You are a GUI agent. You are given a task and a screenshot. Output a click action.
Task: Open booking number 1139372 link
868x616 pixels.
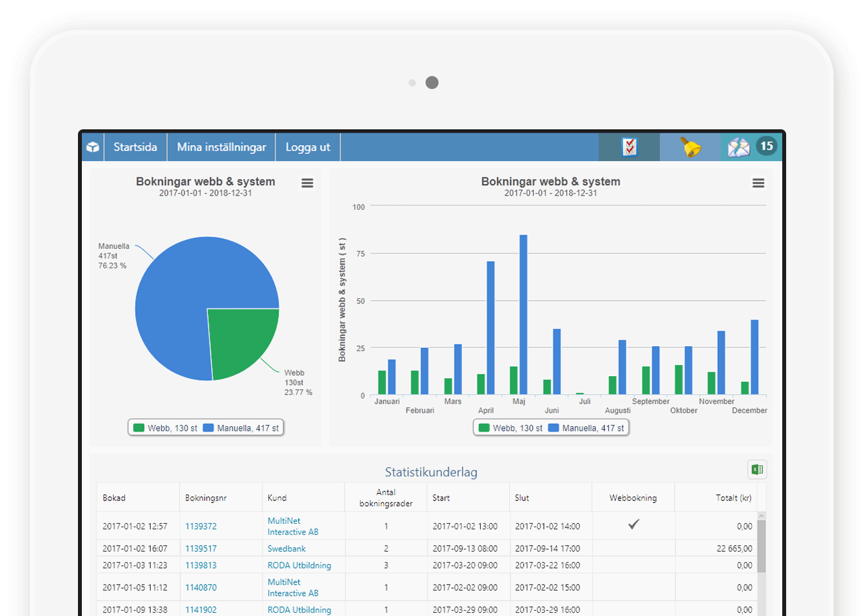pos(201,526)
